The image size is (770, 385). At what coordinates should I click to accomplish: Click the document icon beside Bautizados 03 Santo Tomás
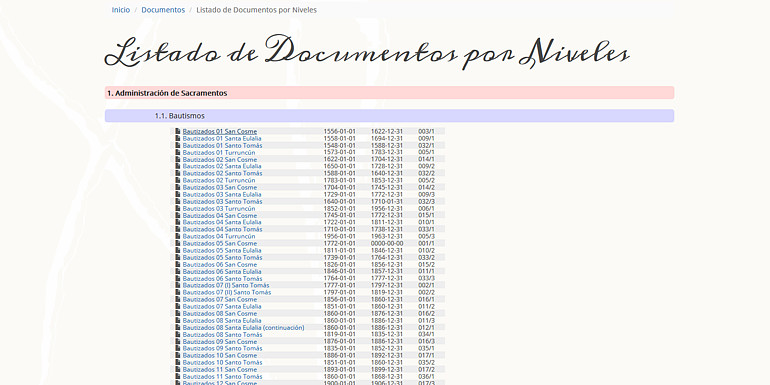tap(178, 201)
